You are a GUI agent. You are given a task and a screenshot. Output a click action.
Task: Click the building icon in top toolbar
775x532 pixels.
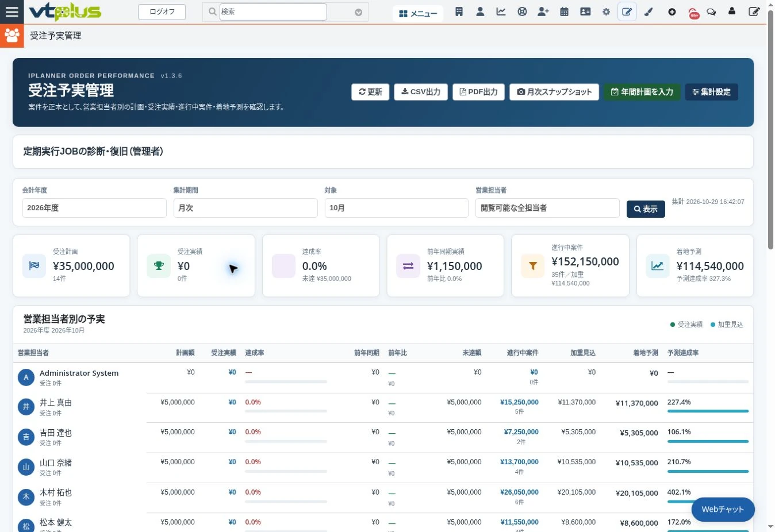point(459,11)
